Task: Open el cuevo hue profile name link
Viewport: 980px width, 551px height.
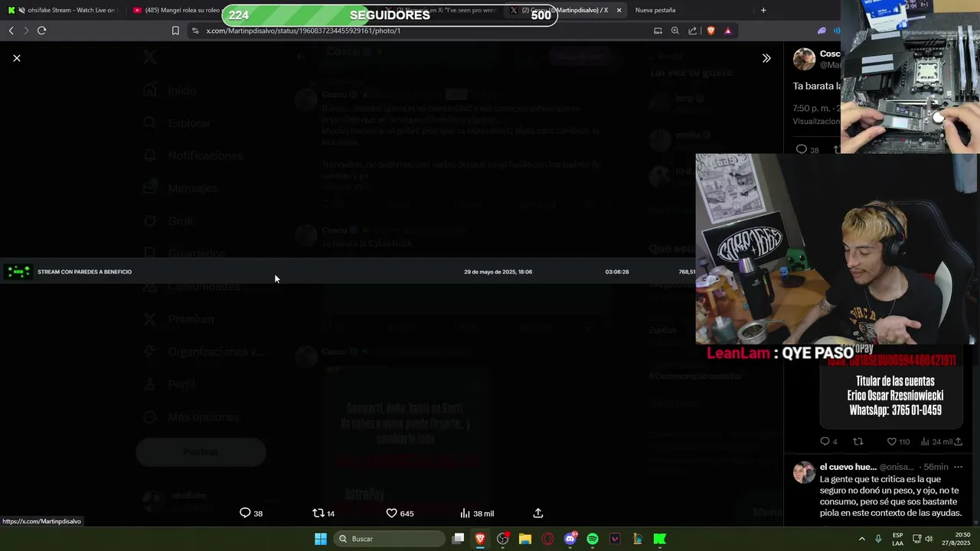Action: [x=848, y=467]
